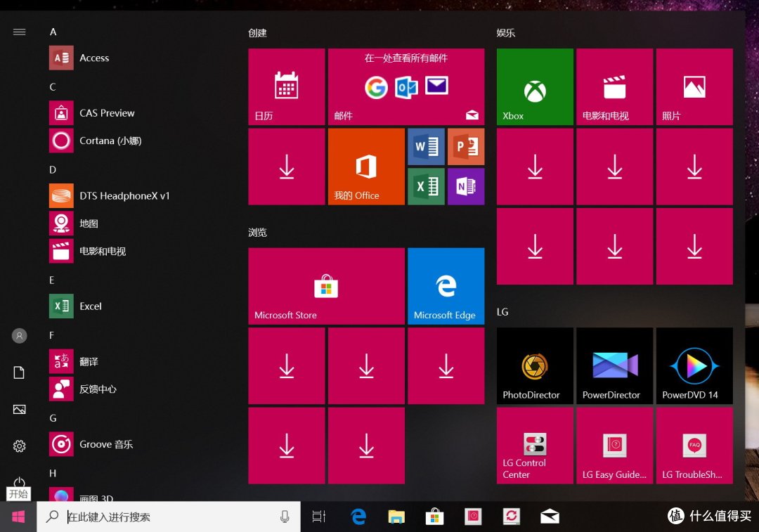Open LG Control Center tile

click(x=535, y=446)
